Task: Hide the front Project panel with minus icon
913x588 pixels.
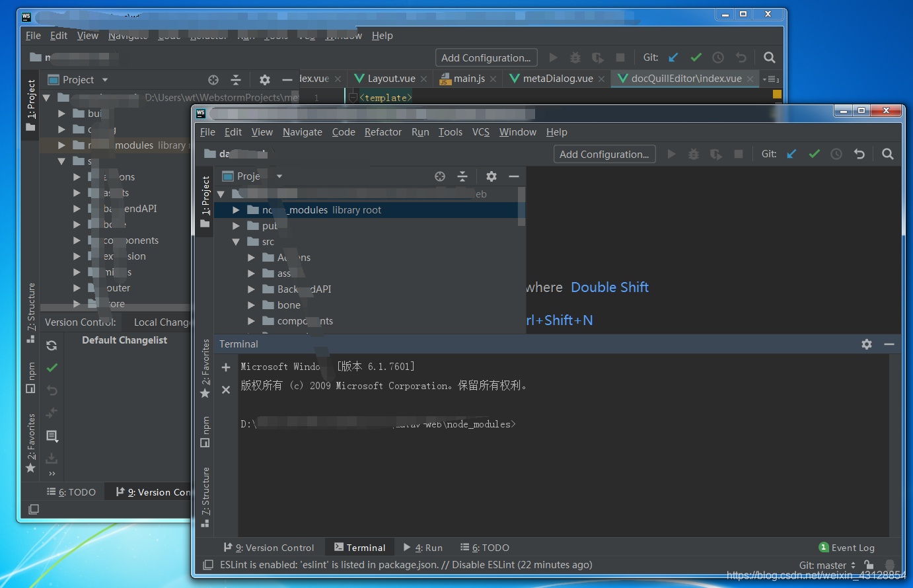Action: point(514,176)
